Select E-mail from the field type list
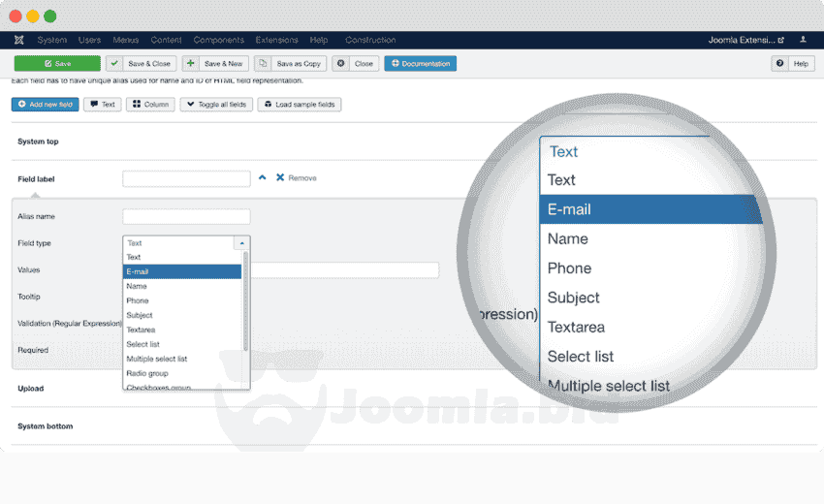The height and width of the screenshot is (504, 824). [182, 271]
